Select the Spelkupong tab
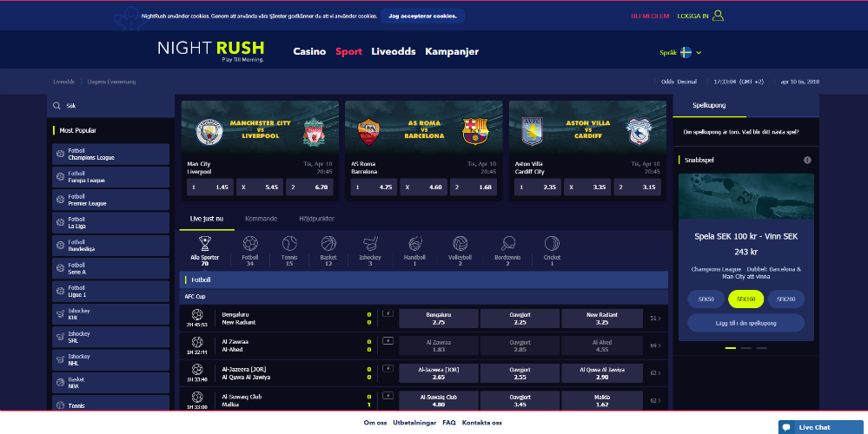868x434 pixels. coord(709,106)
